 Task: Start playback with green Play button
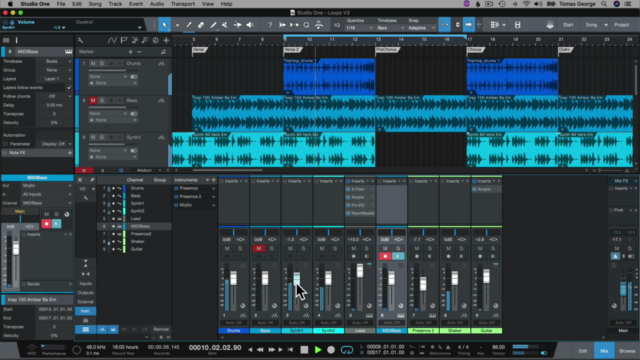318,350
